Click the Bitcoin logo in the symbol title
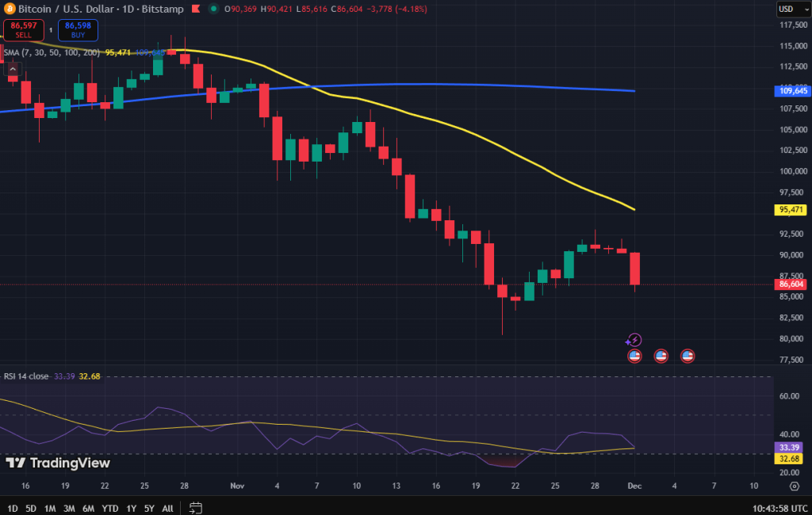Viewport: 812px width, 515px height. [10, 10]
